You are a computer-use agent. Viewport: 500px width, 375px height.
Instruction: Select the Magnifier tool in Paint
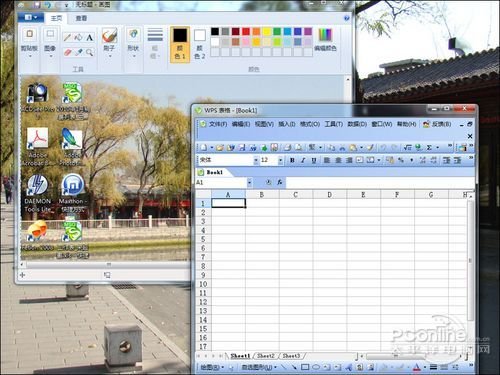pyautogui.click(x=89, y=52)
